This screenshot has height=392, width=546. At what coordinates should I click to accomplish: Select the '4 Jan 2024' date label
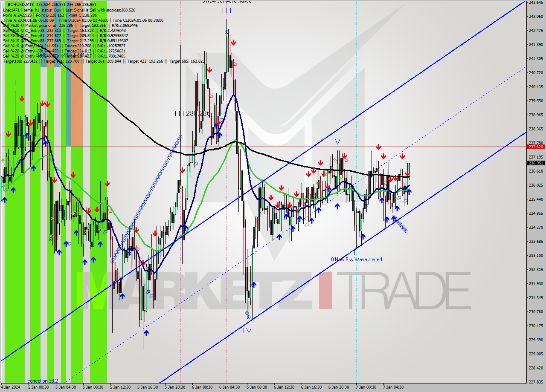click(x=10, y=387)
